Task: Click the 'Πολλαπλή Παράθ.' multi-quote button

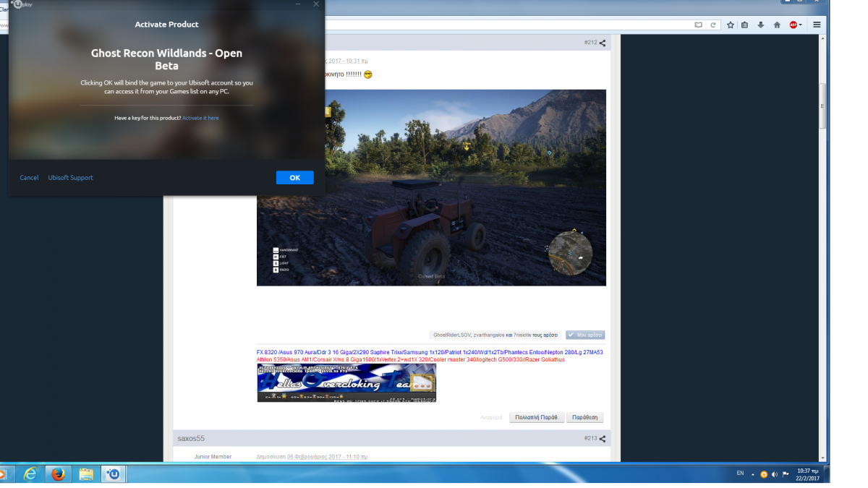Action: 536,418
